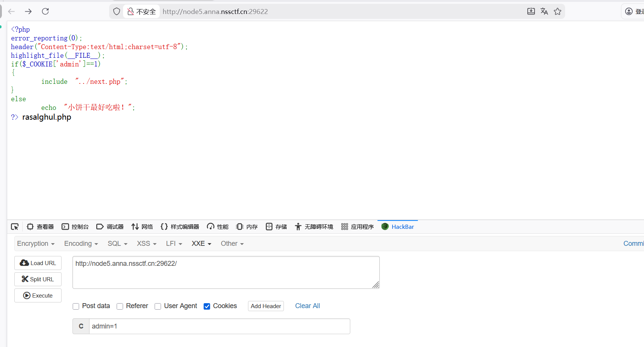Click the translate page icon in address bar
The image size is (644, 347).
click(544, 11)
